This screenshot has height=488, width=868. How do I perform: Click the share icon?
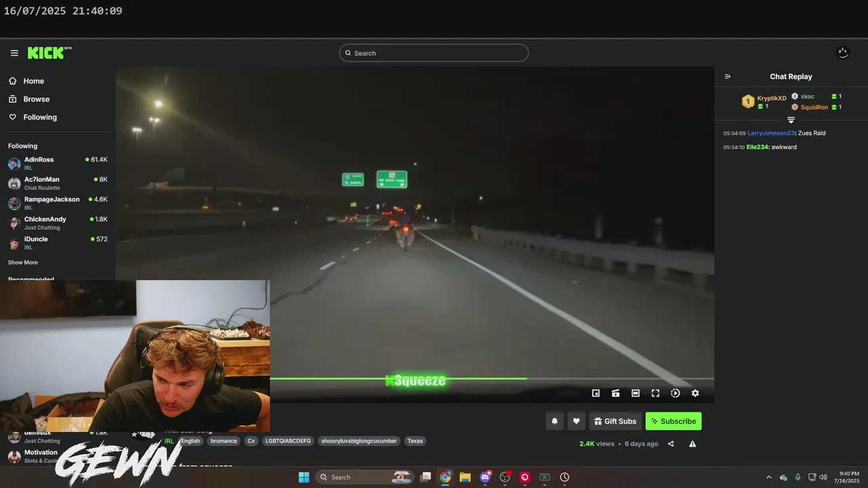click(671, 444)
